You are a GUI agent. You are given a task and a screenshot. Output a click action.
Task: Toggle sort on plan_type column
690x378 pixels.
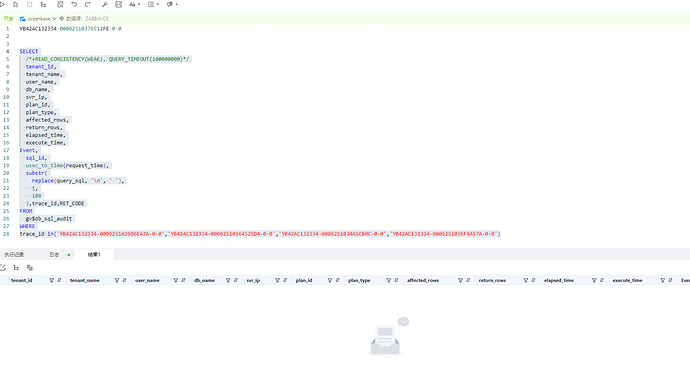396,280
